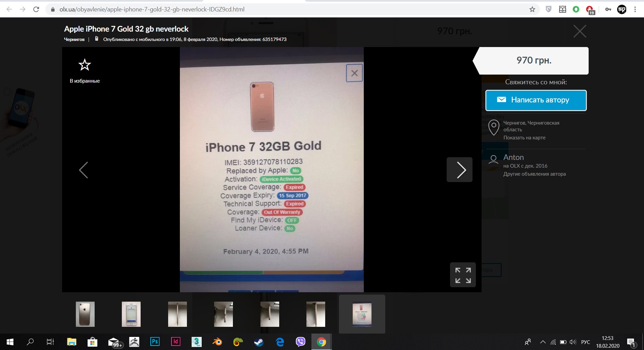Close the photo gallery overlay
The width and height of the screenshot is (644, 350).
pos(580,31)
